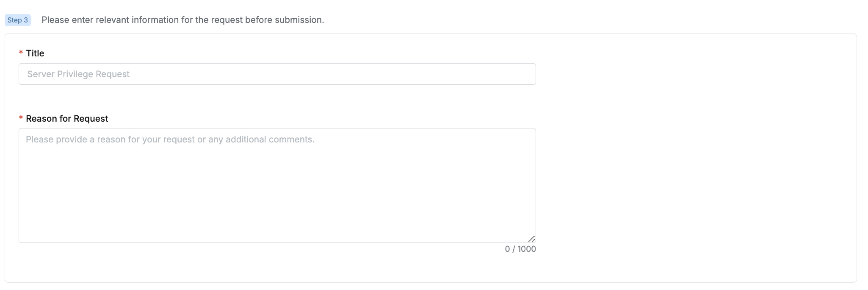Viewport: 868px width, 290px height.
Task: Focus the Title input field
Action: pos(277,74)
